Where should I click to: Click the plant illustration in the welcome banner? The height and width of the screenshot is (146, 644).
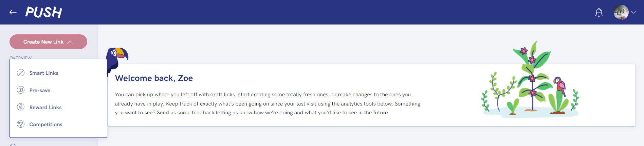pos(531,82)
